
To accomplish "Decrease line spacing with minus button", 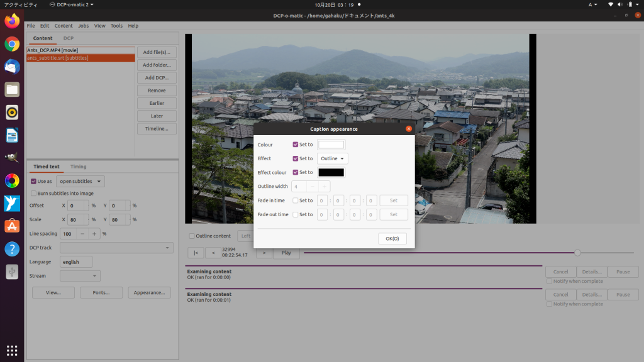I will tap(82, 234).
